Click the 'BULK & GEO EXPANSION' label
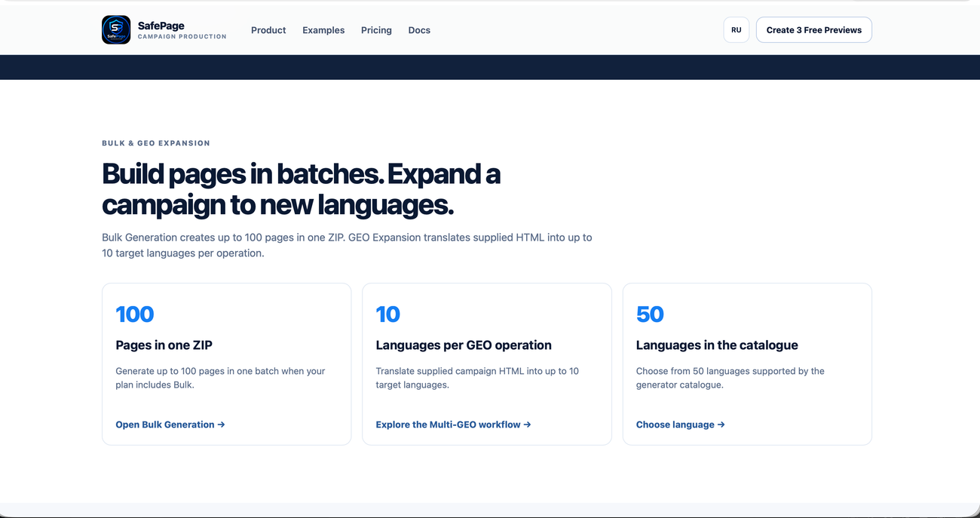980x518 pixels. coord(156,143)
